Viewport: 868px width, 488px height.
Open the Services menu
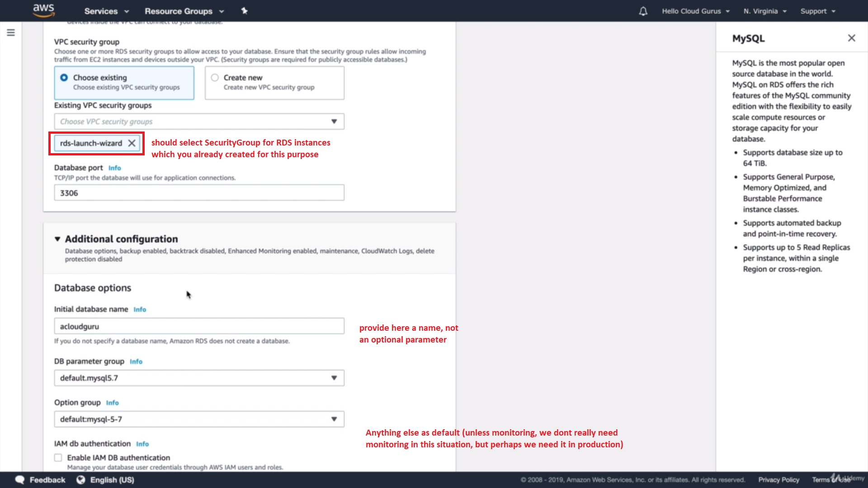[106, 11]
